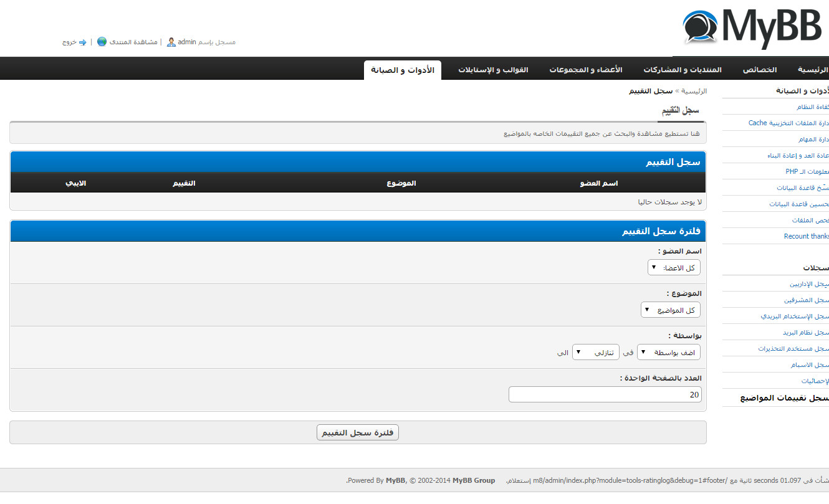Open إعادة العد و إعادة البناء sidebar link

(797, 156)
